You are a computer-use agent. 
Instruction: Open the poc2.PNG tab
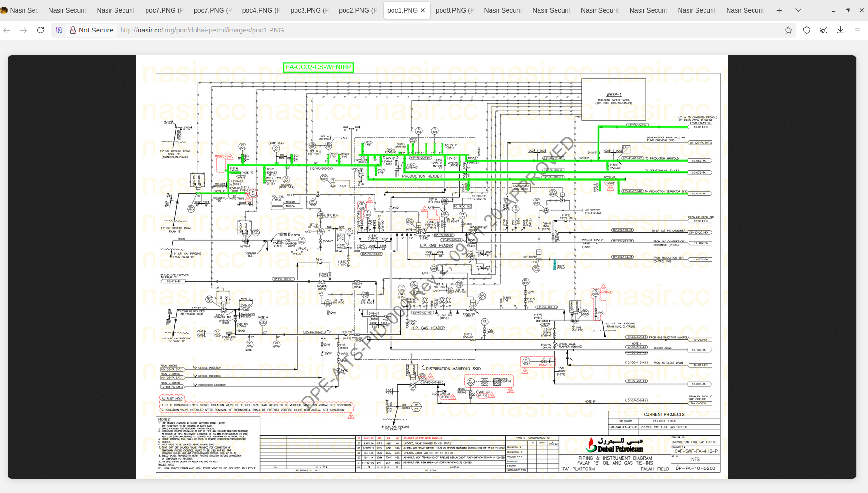[358, 10]
